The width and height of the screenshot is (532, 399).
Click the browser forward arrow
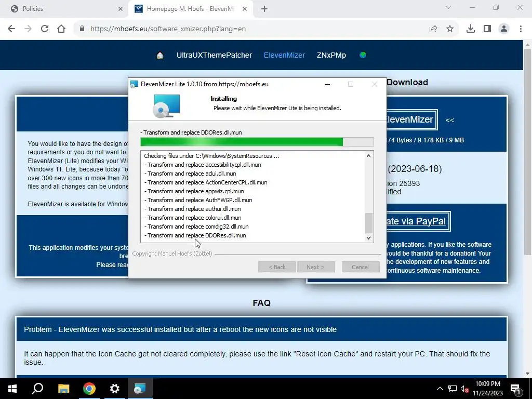(x=28, y=29)
